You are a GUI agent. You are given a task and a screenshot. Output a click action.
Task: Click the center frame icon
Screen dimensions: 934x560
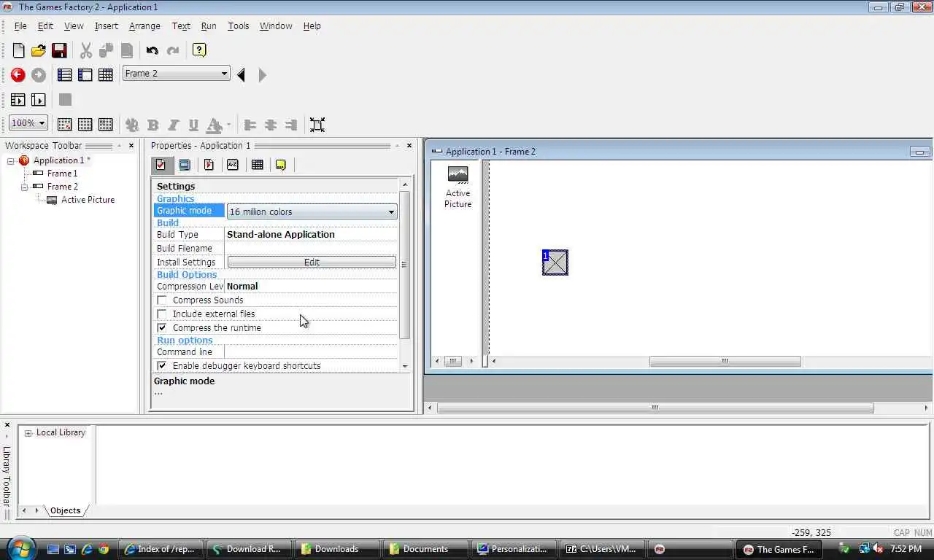(x=317, y=125)
